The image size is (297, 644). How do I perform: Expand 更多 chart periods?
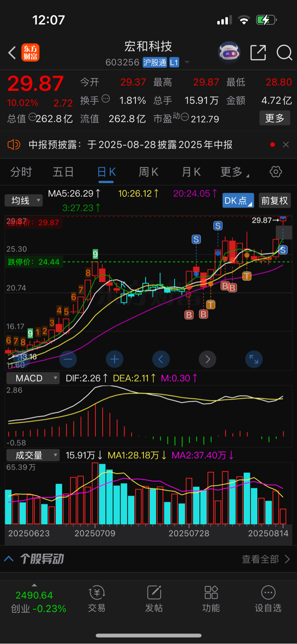234,172
